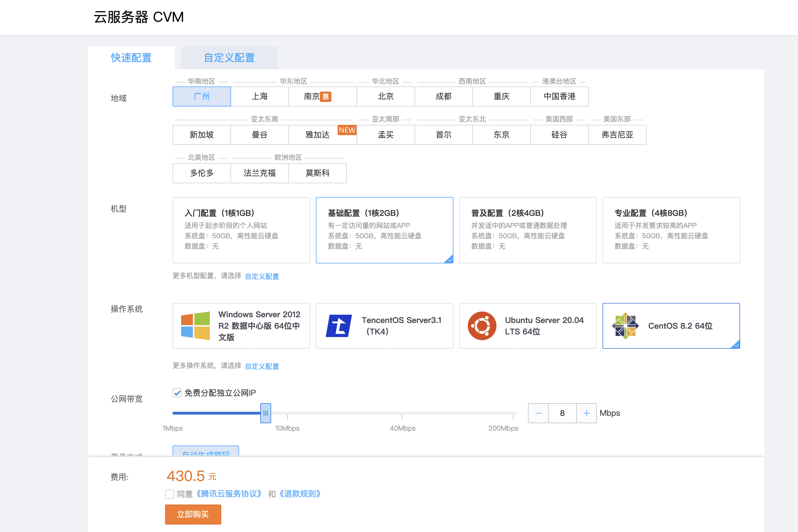Select 南京 region with 惠 badge

(x=322, y=96)
